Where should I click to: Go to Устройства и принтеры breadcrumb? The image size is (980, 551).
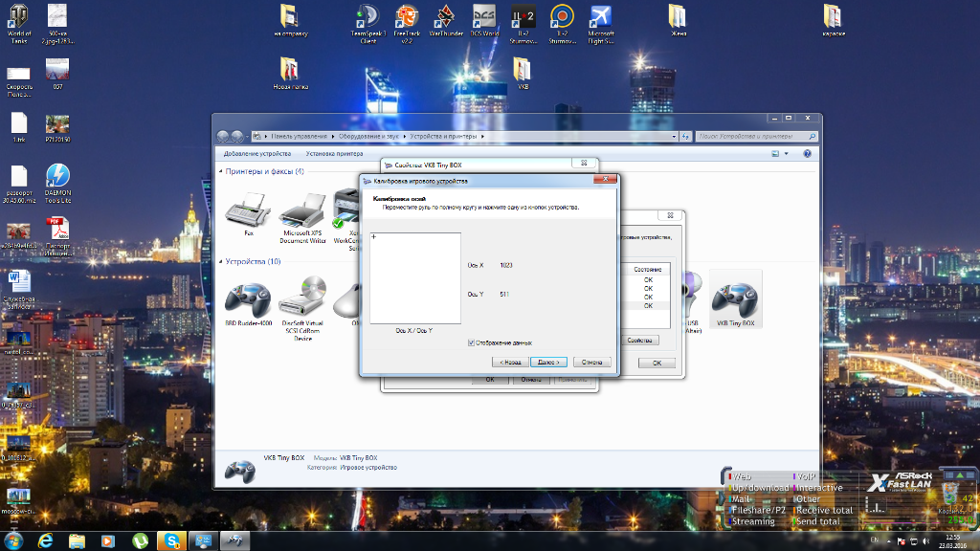[443, 136]
